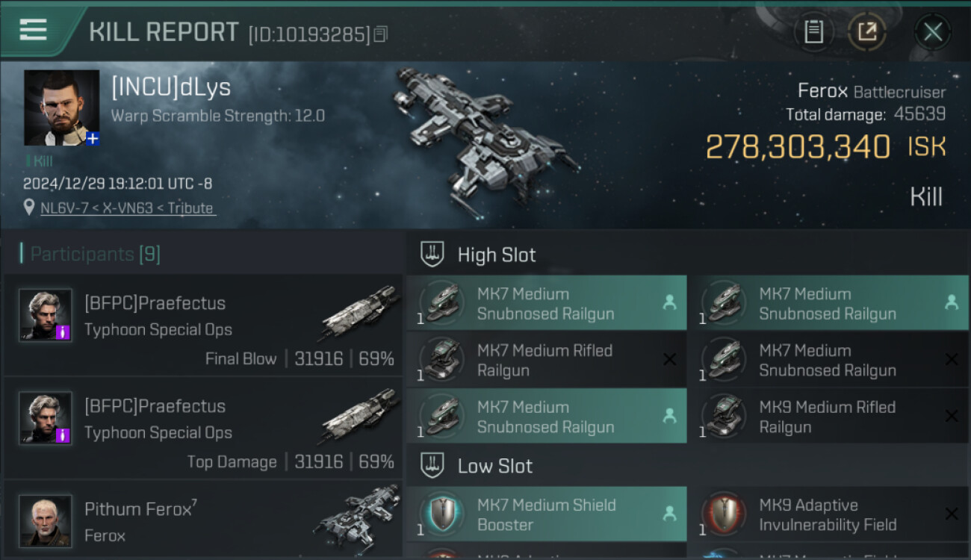Click the share export icon
971x560 pixels.
(x=867, y=32)
